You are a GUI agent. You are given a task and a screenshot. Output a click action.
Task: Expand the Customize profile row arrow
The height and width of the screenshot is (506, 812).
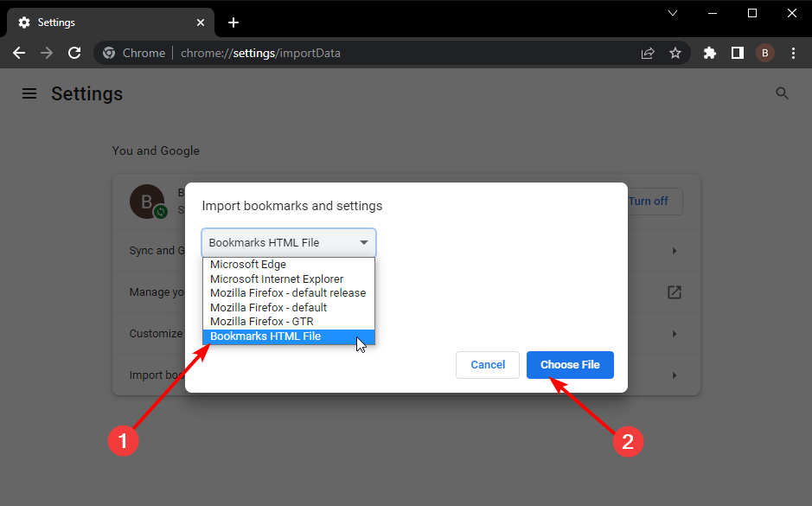pyautogui.click(x=675, y=334)
